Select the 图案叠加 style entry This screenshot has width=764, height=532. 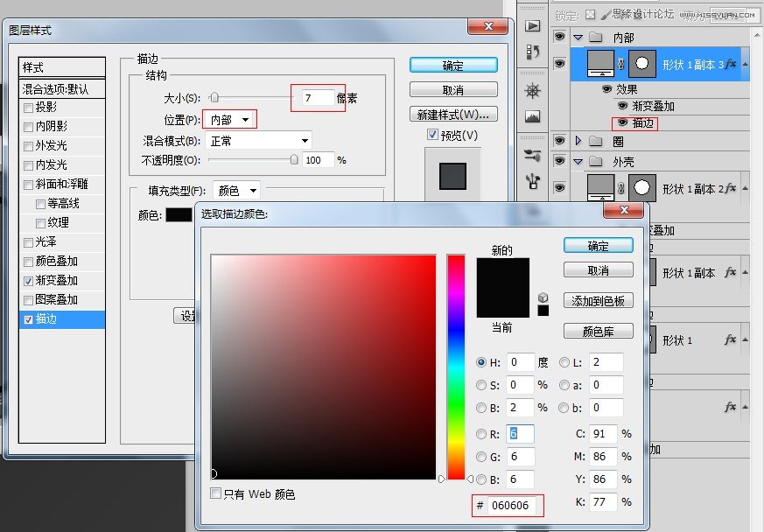tap(62, 299)
